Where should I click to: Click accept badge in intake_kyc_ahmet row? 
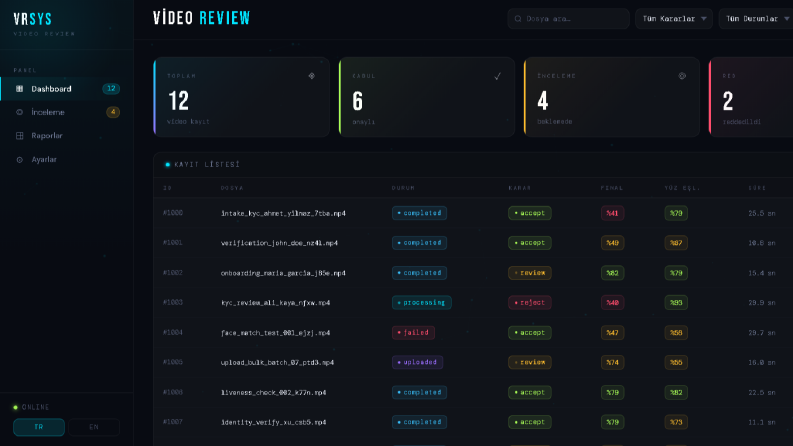pos(530,213)
